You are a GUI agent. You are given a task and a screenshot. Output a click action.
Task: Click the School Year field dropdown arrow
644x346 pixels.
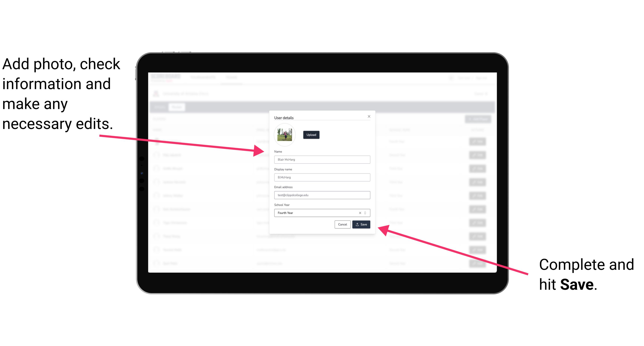[366, 213]
